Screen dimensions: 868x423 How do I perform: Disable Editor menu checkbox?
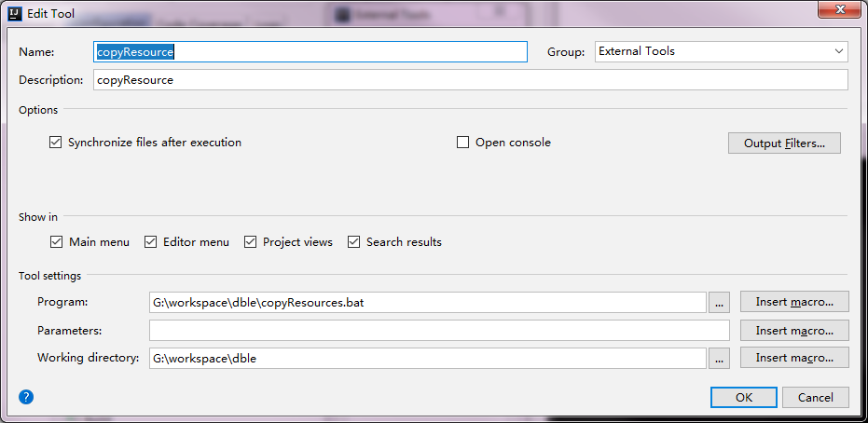click(x=151, y=242)
